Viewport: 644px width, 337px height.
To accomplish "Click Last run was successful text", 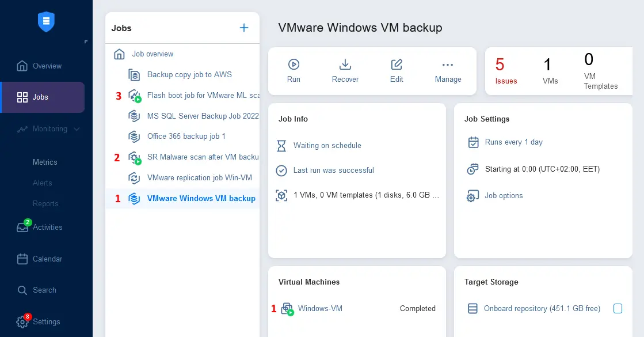I will click(333, 171).
